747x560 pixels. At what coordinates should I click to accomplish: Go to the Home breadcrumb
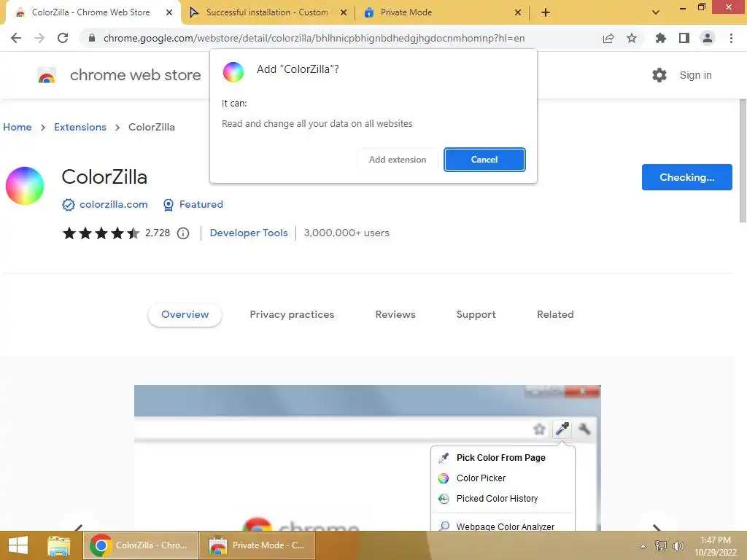point(18,127)
